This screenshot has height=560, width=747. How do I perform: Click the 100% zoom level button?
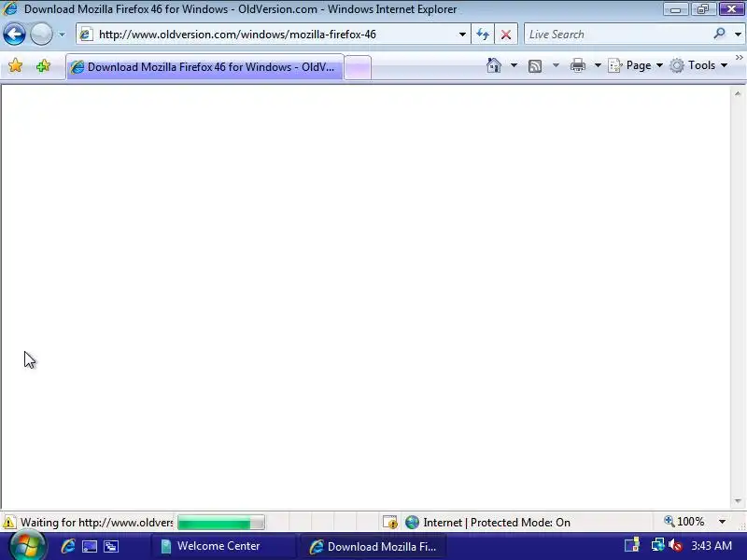tap(684, 522)
